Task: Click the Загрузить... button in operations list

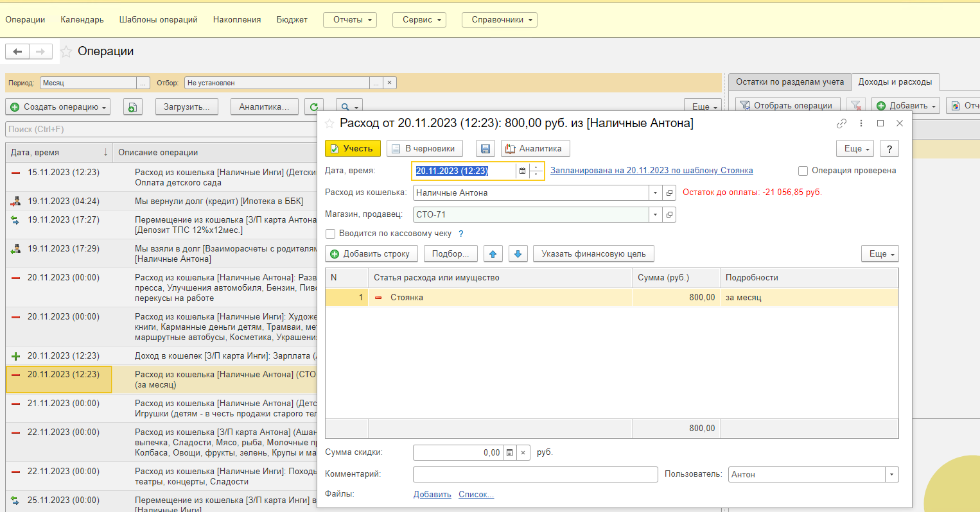Action: tap(187, 107)
